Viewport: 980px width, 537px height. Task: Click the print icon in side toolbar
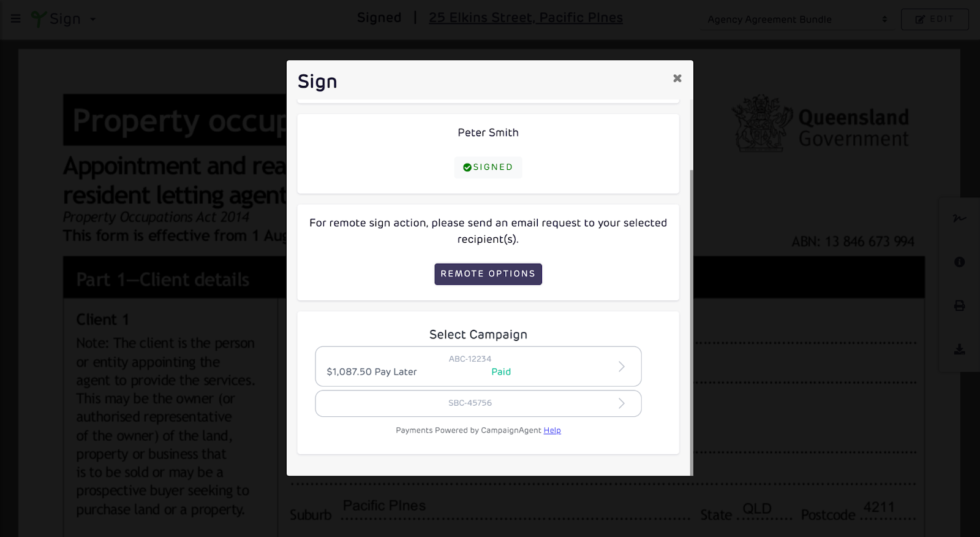[x=959, y=305]
